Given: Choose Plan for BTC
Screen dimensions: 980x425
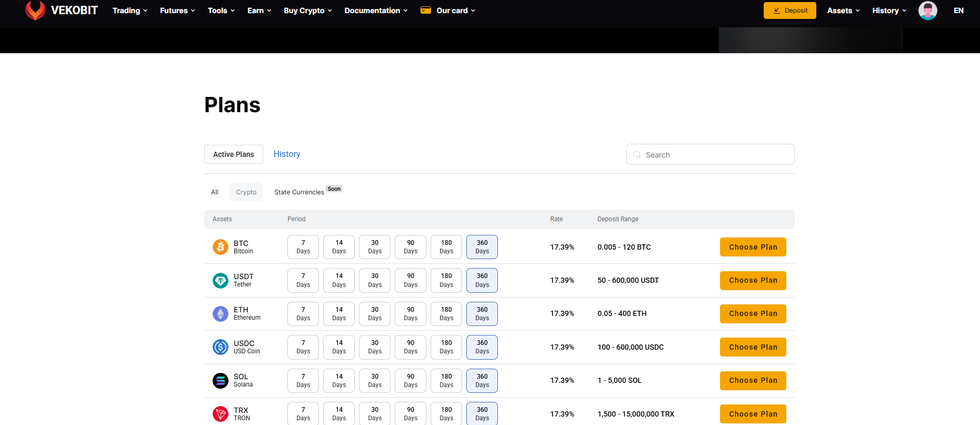Looking at the screenshot, I should pos(753,247).
